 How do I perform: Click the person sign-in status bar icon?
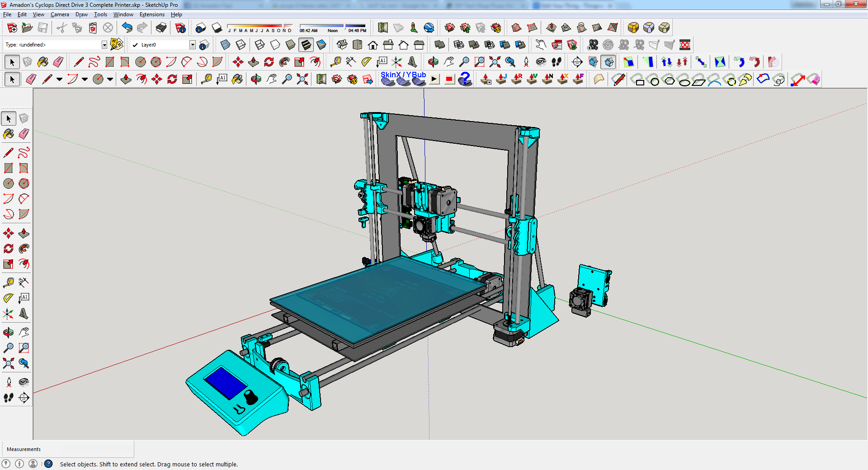click(33, 464)
